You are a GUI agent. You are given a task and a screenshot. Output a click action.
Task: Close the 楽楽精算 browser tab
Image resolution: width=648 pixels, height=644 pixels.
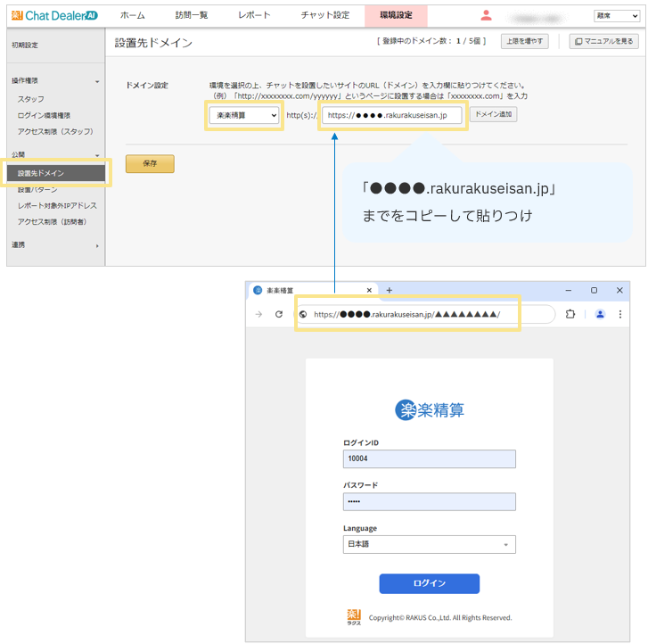[369, 290]
